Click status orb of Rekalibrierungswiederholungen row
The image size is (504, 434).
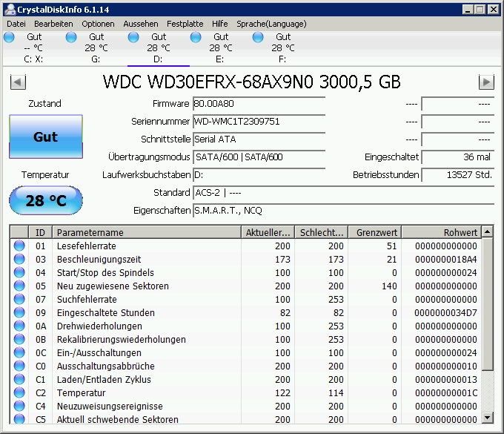coord(19,339)
